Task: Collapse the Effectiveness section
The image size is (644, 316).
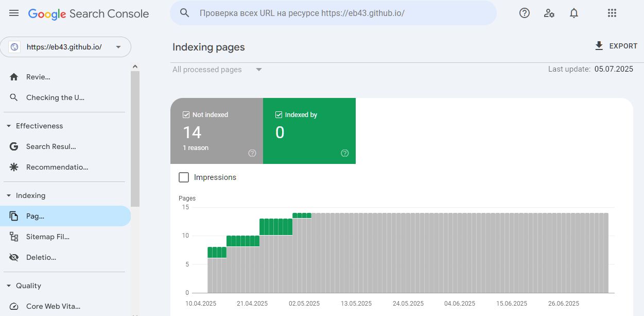Action: (9, 126)
